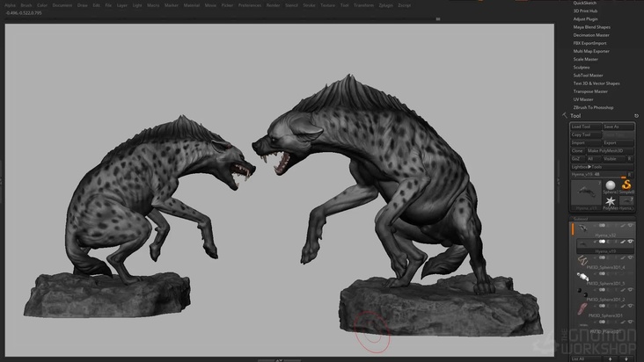Click the Tool palette dock icon
The width and height of the screenshot is (644, 362).
pyautogui.click(x=636, y=116)
